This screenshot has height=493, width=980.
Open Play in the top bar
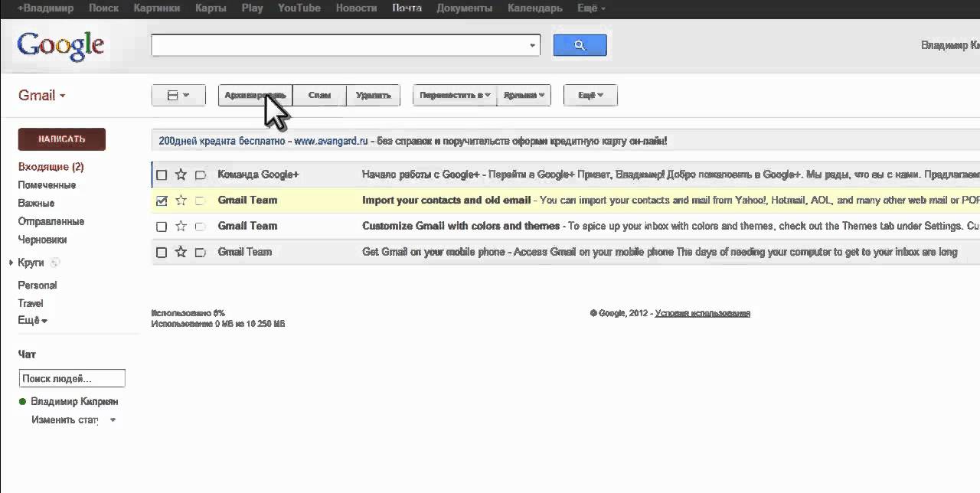pos(252,8)
